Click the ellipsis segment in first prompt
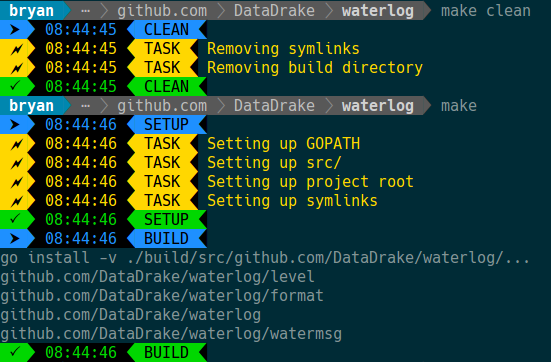 (x=85, y=11)
